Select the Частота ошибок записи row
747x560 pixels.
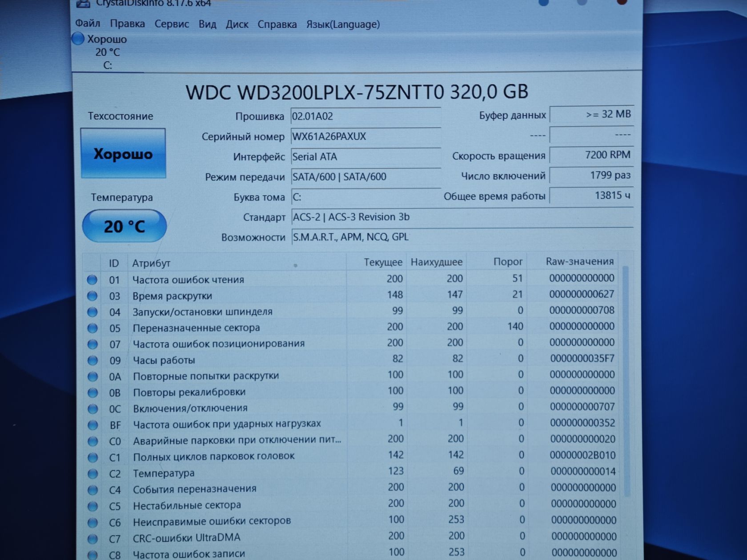(352, 553)
